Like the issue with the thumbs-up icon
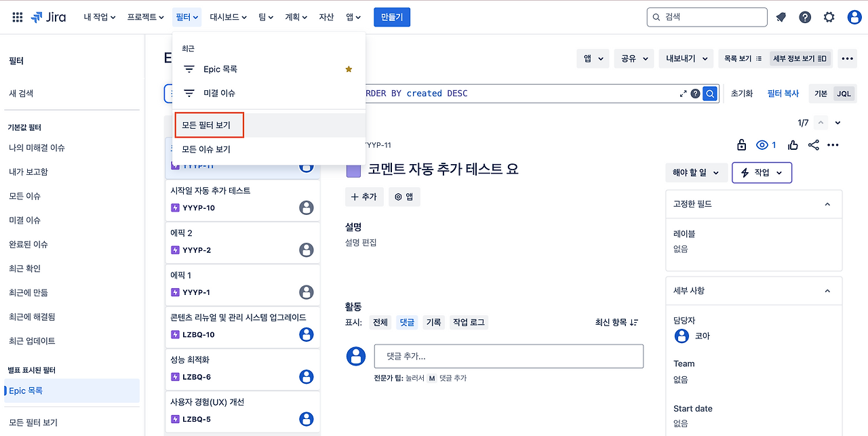The width and height of the screenshot is (868, 436). [792, 144]
